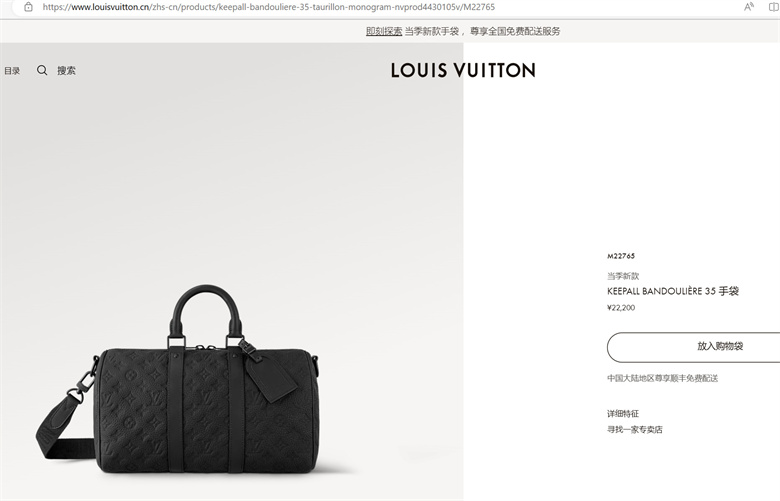The image size is (780, 501).
Task: Follow the 即刻探索 link in the banner
Action: pos(384,31)
